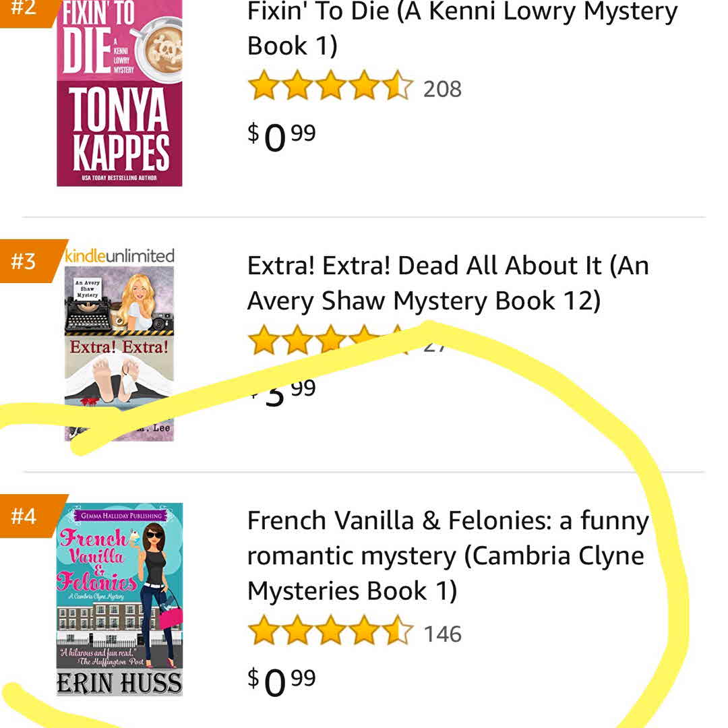Screen dimensions: 728x728
Task: Select the $0.99 price of Fixin' To Die
Action: point(282,136)
